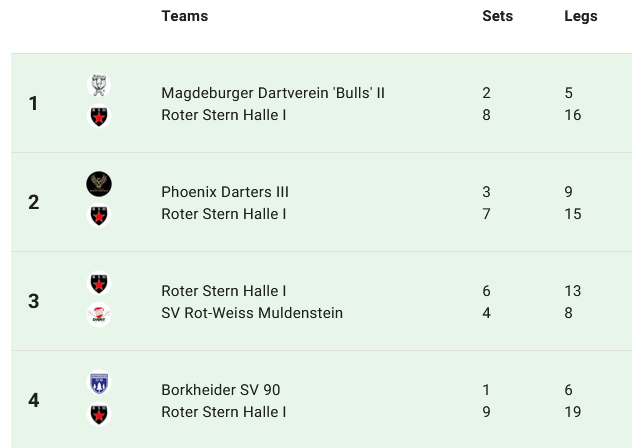Open Borkheider SV 90 team page

(x=220, y=390)
